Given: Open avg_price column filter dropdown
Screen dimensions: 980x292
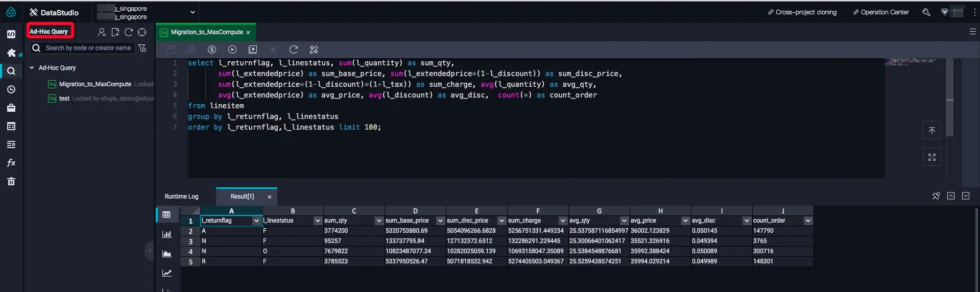Looking at the screenshot, I should [x=685, y=221].
